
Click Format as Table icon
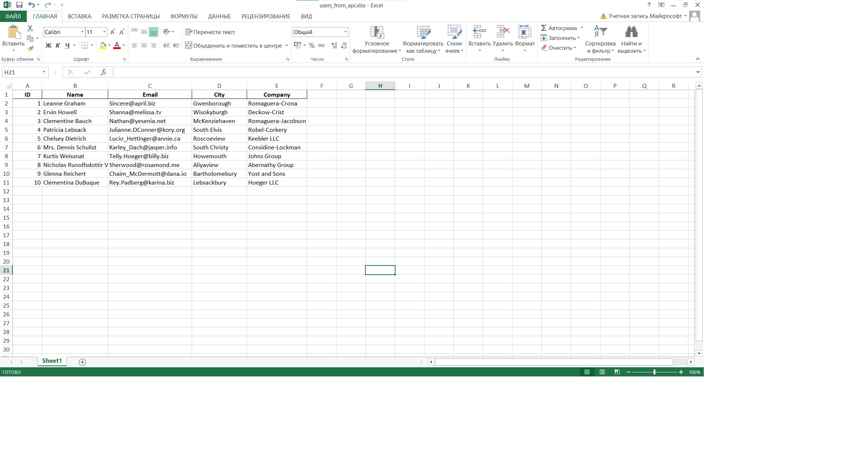[423, 33]
